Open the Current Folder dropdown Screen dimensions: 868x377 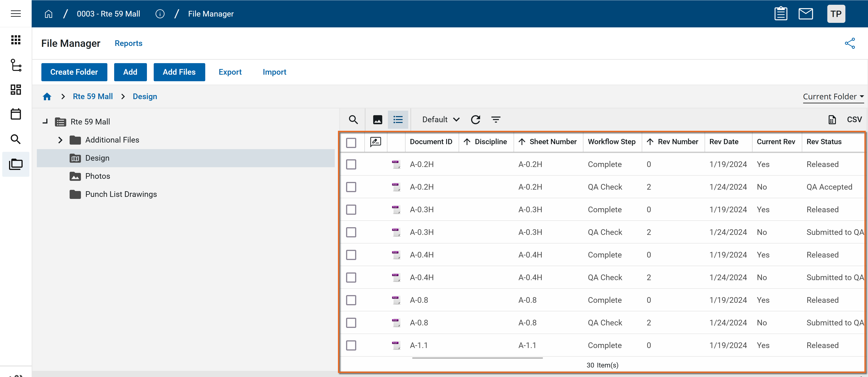pyautogui.click(x=833, y=97)
